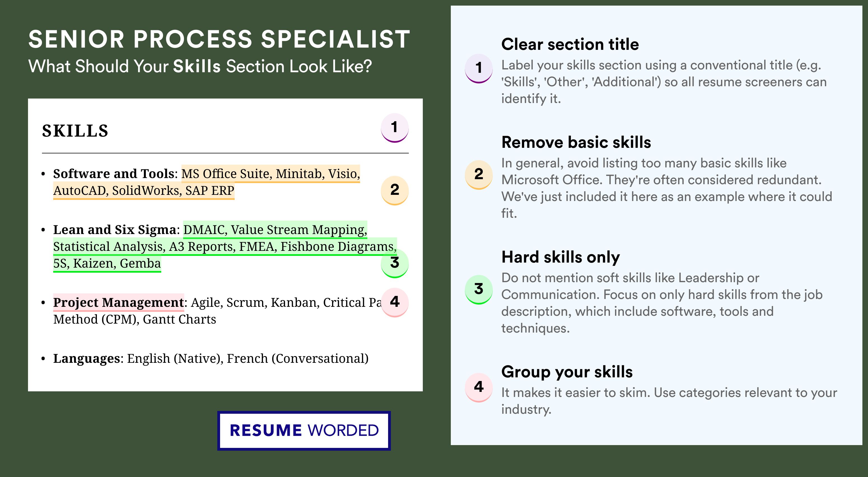Click the number 4 badge next to Group your skills

[479, 387]
